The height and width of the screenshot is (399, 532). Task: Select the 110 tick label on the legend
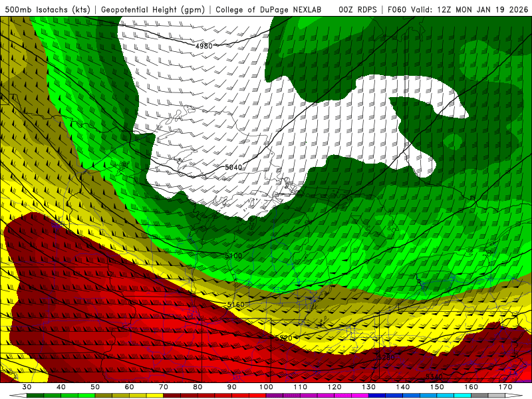click(x=301, y=387)
